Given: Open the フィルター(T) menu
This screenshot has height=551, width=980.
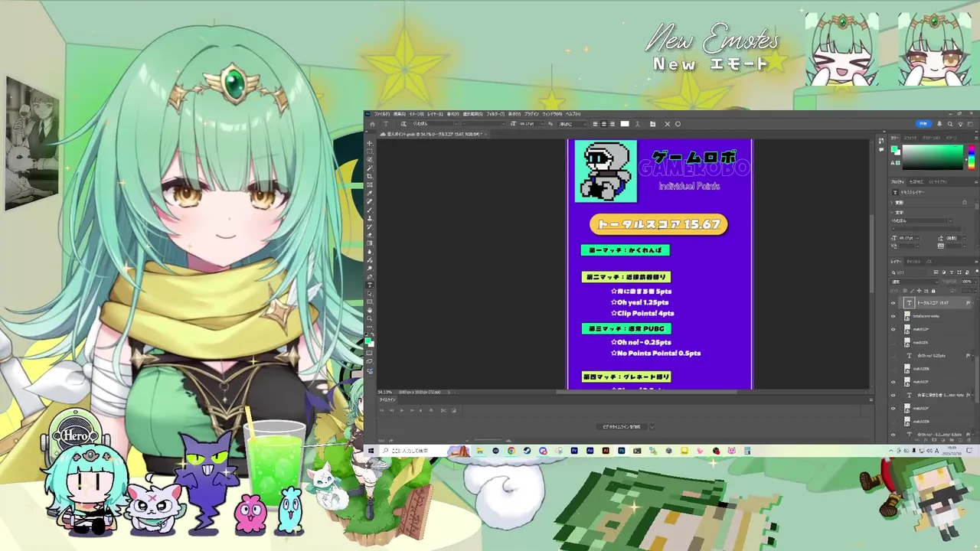Looking at the screenshot, I should pyautogui.click(x=495, y=114).
